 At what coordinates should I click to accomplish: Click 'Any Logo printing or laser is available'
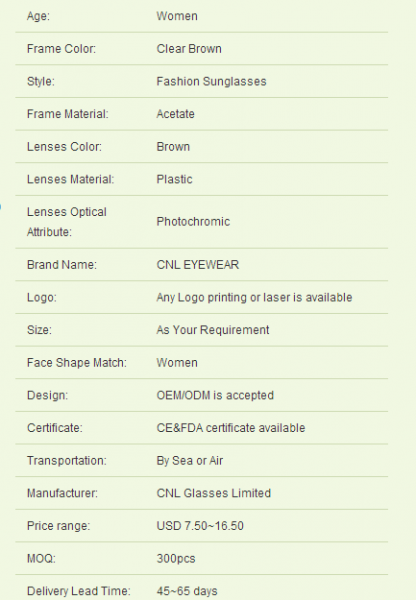[x=254, y=297]
